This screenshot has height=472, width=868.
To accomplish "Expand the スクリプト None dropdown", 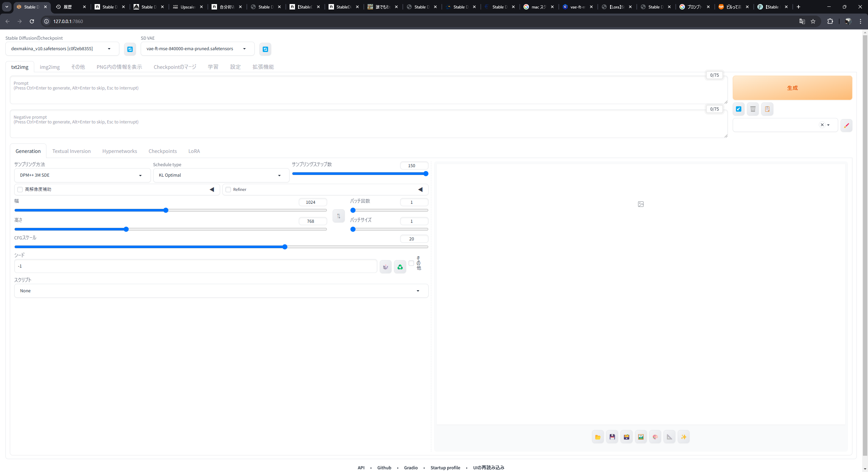I will pos(221,291).
